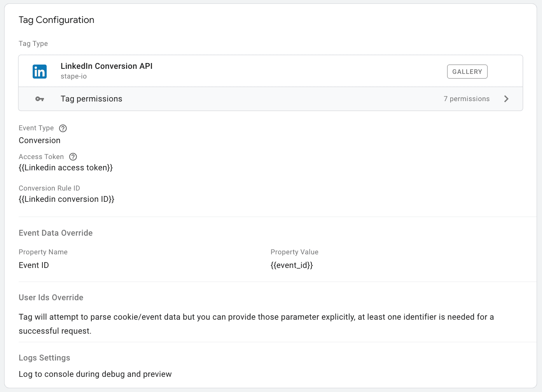Click the Tag Type label
This screenshot has width=542, height=392.
(x=33, y=44)
